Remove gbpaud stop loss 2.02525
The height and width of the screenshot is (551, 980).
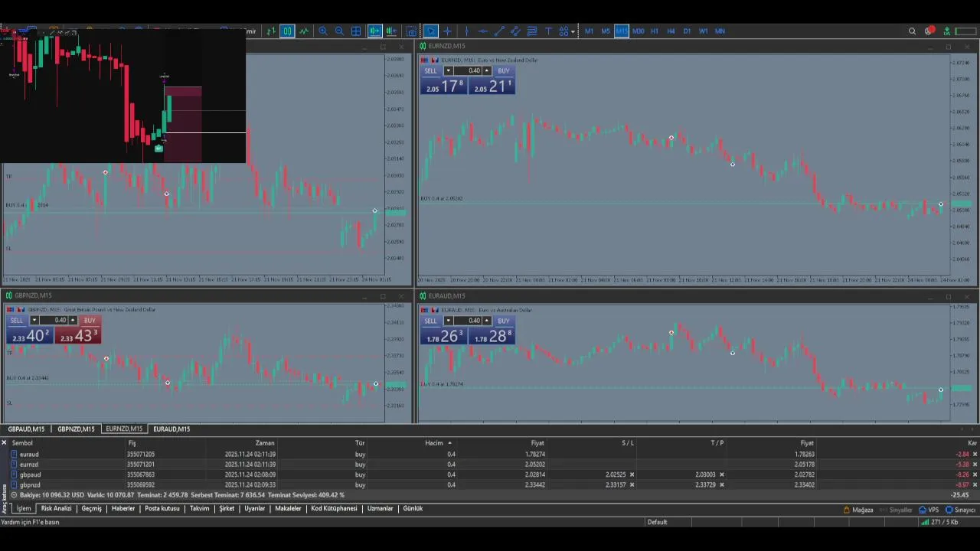tap(632, 475)
